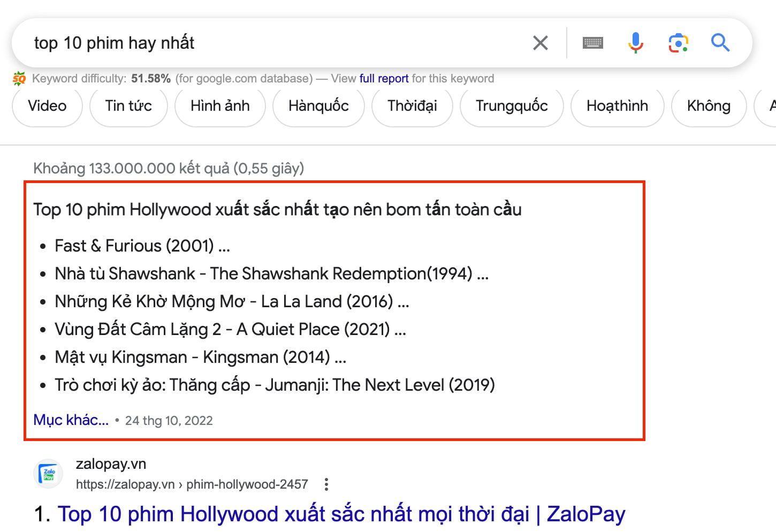776x532 pixels.
Task: Open the three-dot menu for zalopay result
Action: (x=326, y=484)
